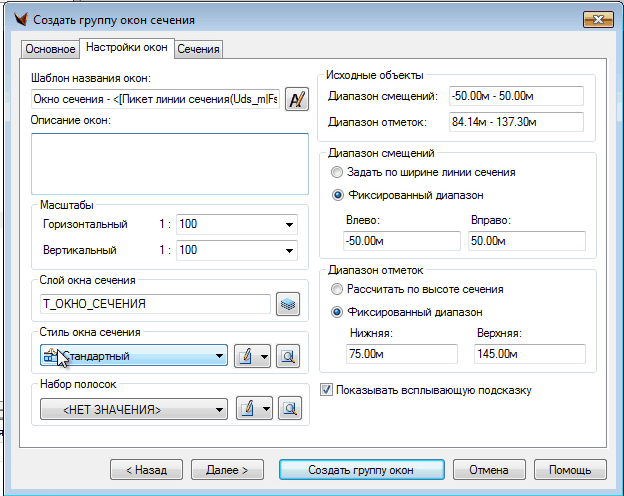The width and height of the screenshot is (624, 496).
Task: Click the pick-from-drawing icon for view style
Action: [289, 356]
